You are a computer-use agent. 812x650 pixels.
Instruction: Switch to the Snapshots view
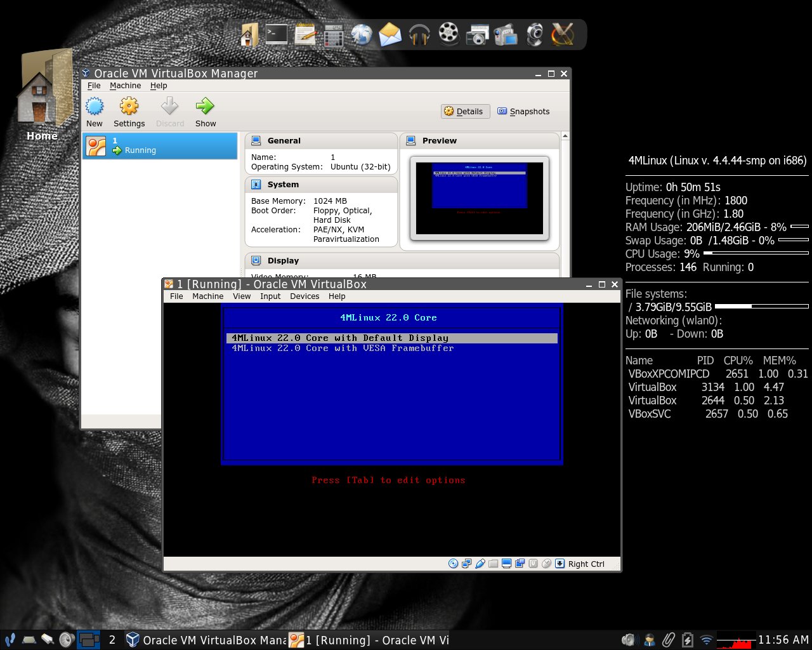[x=524, y=111]
